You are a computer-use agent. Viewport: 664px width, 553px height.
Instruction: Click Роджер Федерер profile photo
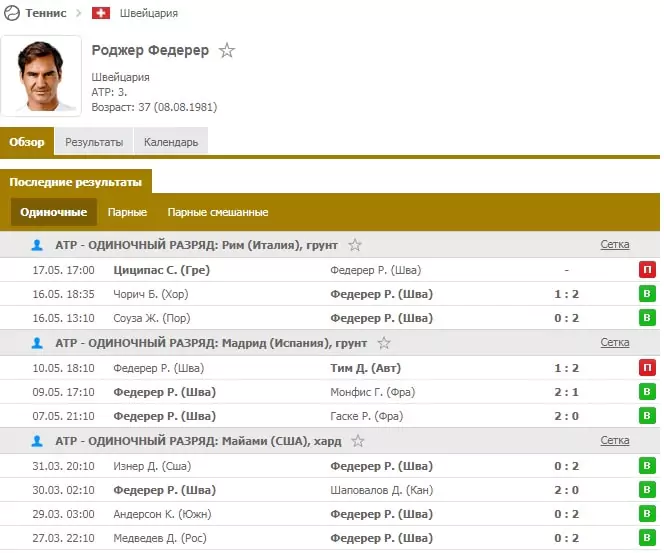tap(41, 76)
